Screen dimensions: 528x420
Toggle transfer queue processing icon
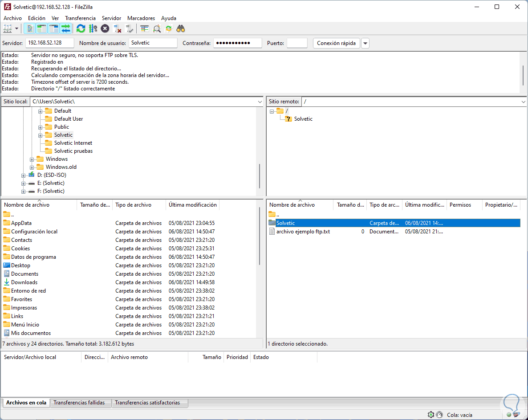point(93,29)
